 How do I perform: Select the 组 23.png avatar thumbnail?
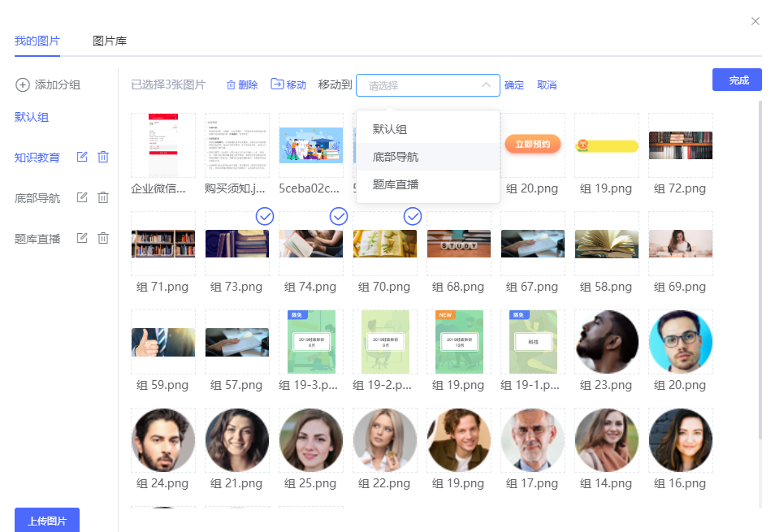point(607,342)
